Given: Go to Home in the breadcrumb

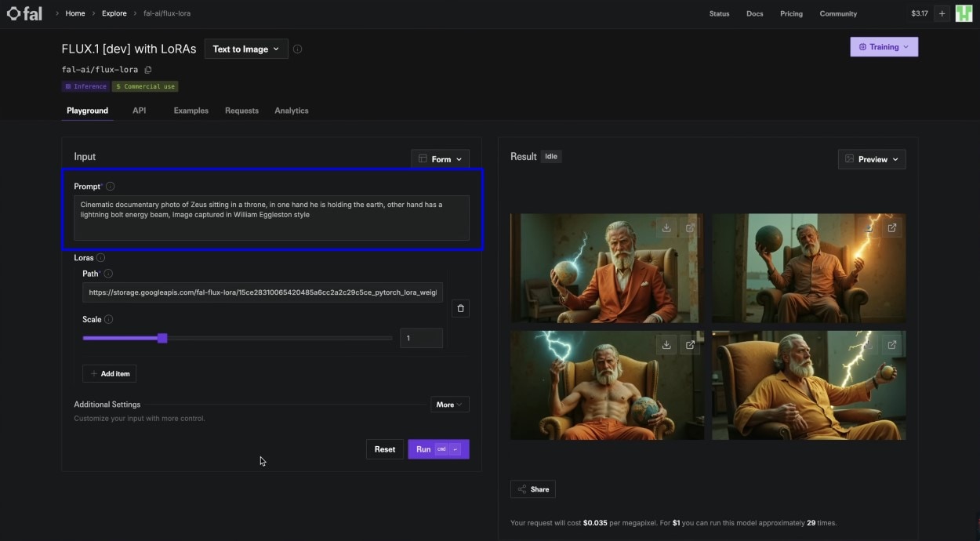Looking at the screenshot, I should 75,13.
